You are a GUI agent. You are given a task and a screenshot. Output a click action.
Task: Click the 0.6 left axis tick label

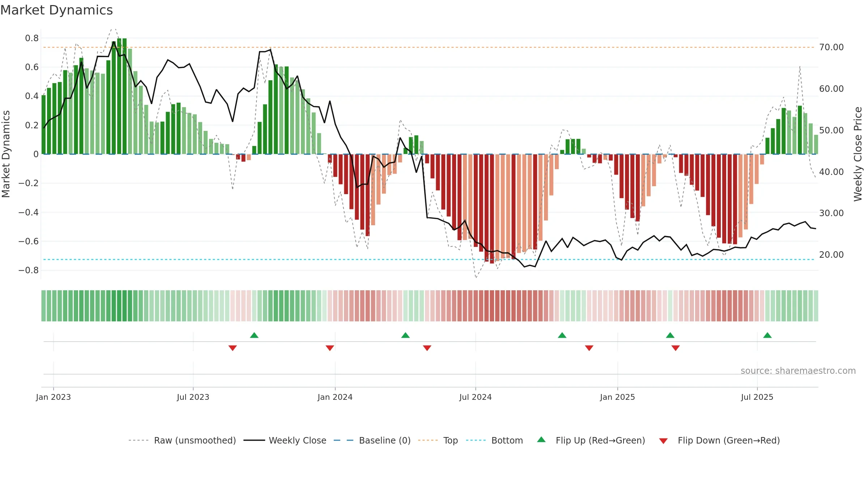(x=32, y=67)
